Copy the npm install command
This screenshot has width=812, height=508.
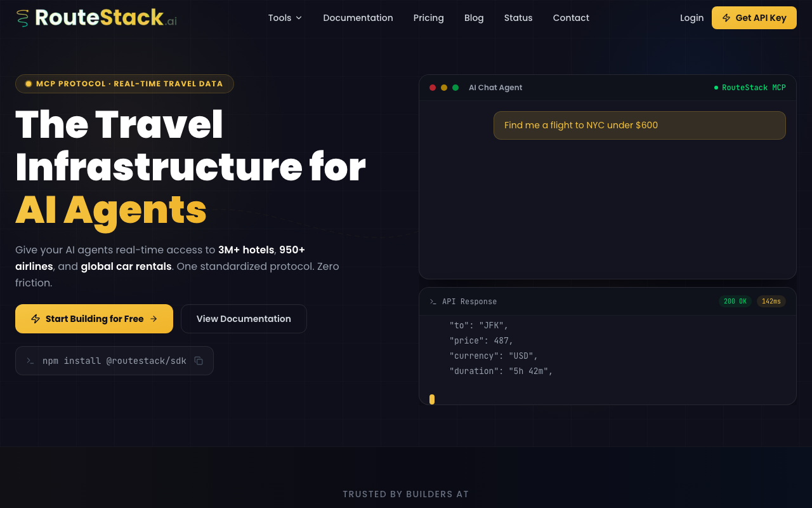point(199,361)
